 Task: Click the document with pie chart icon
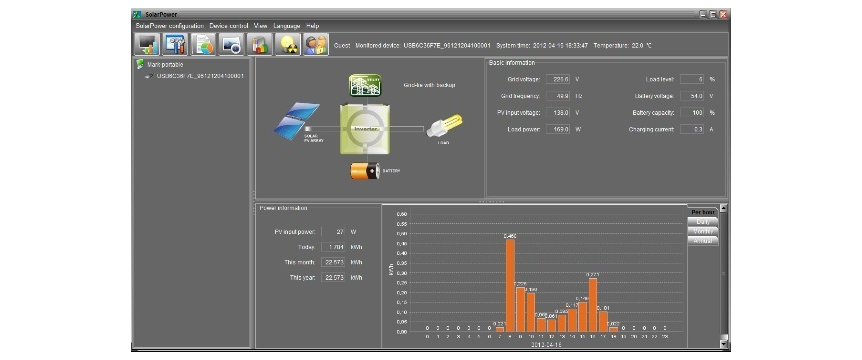pyautogui.click(x=203, y=45)
